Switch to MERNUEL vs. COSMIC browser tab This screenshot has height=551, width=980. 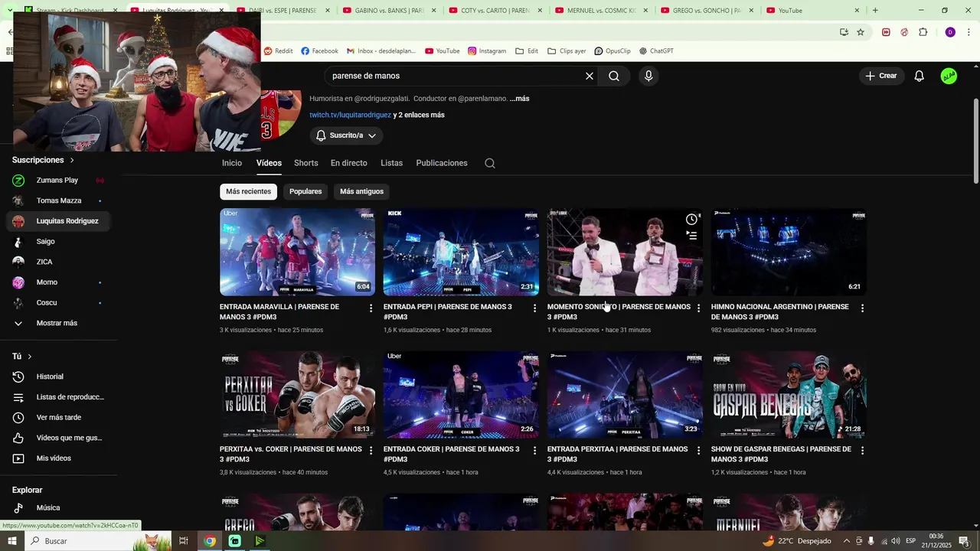pos(601,11)
